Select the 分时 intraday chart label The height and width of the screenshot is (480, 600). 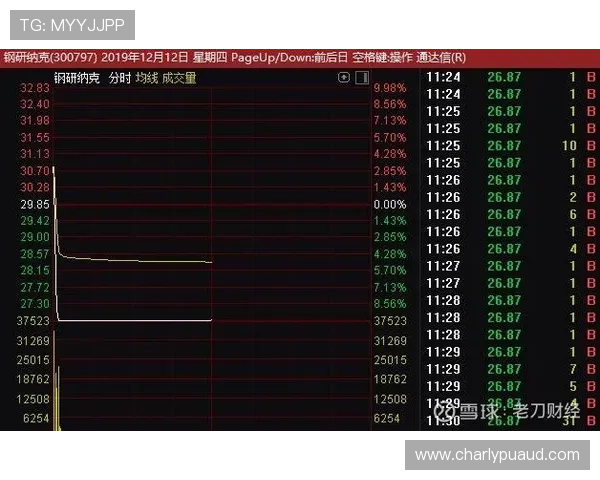click(119, 78)
